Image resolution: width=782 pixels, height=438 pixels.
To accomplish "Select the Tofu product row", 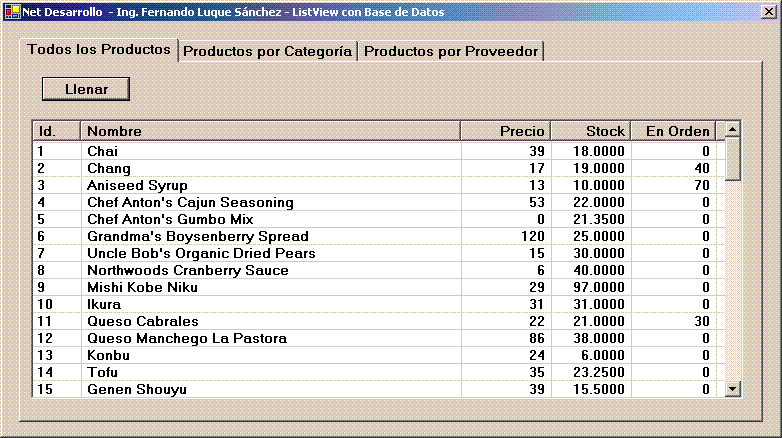I will click(378, 372).
